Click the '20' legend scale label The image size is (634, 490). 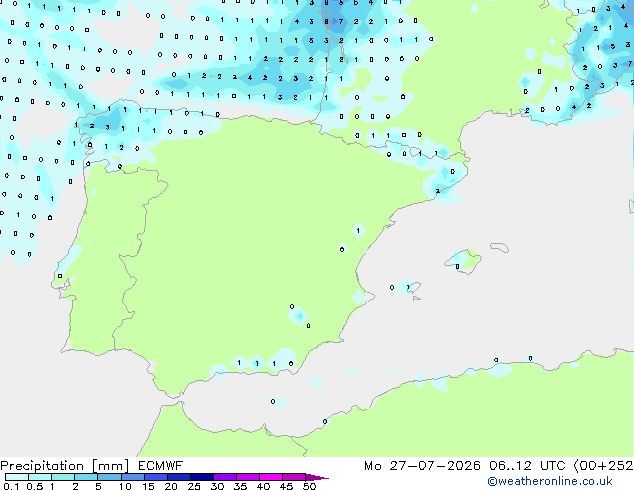pos(171,486)
